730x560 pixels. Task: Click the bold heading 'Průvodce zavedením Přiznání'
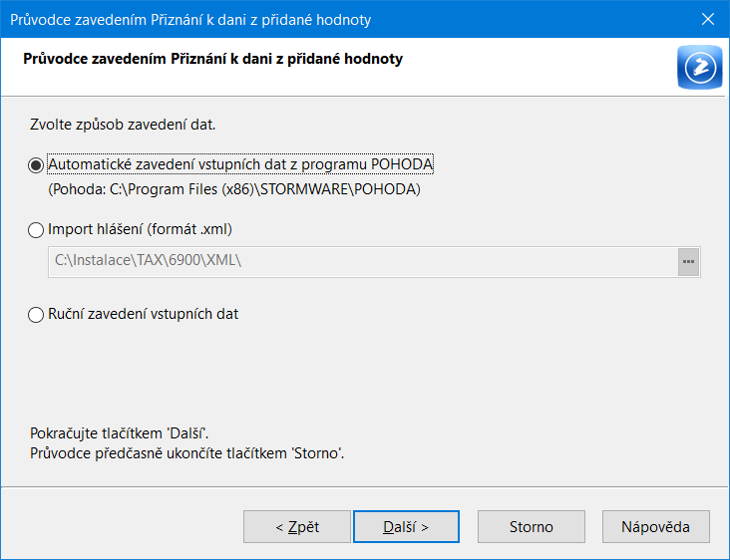[x=212, y=59]
